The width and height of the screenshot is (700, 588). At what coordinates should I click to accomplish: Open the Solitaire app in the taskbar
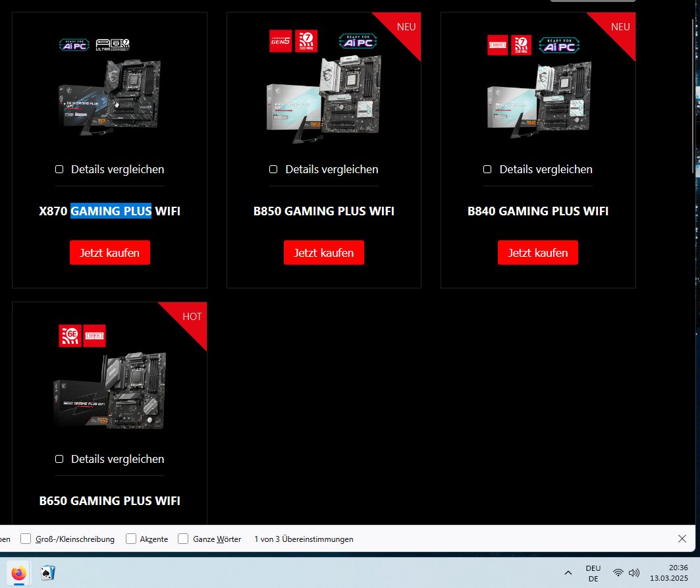coord(48,573)
